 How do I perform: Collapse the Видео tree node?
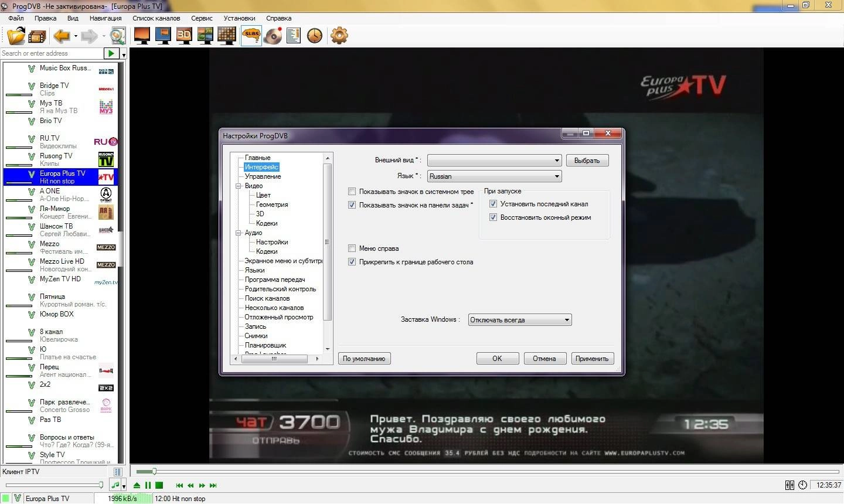tap(239, 186)
